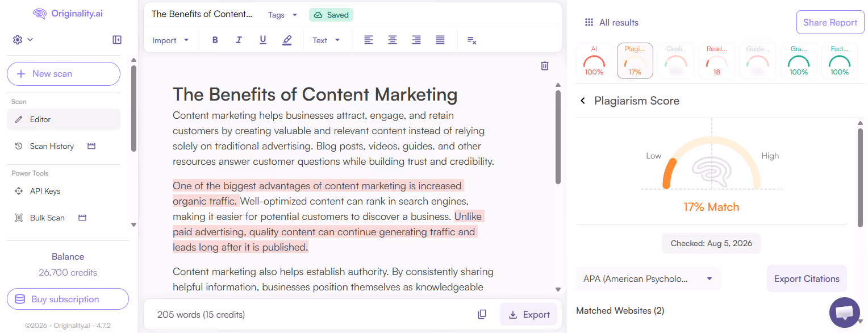The height and width of the screenshot is (333, 868).
Task: Click the Buy subscription button
Action: pos(68,299)
